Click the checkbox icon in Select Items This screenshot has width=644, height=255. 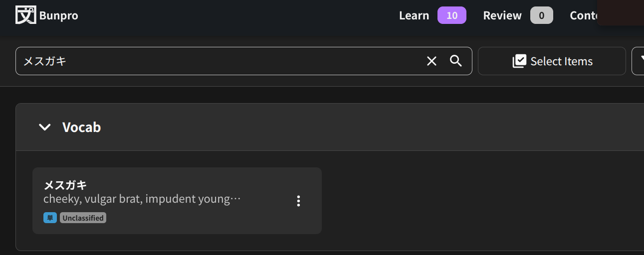pyautogui.click(x=519, y=61)
